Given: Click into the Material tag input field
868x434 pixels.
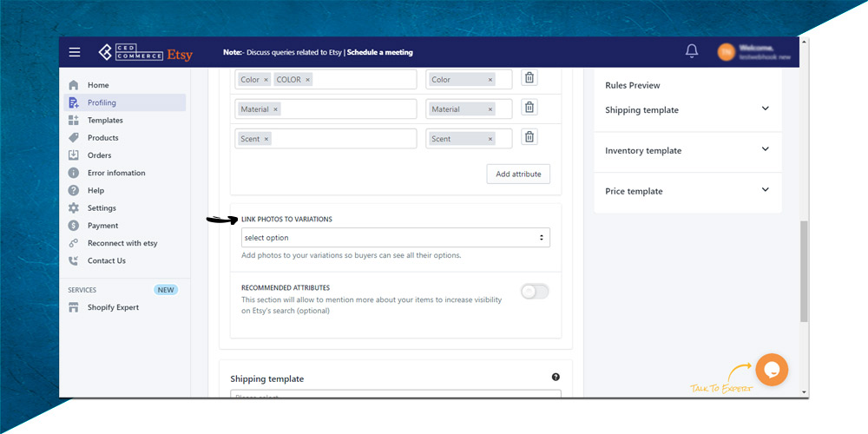Looking at the screenshot, I should pyautogui.click(x=326, y=109).
